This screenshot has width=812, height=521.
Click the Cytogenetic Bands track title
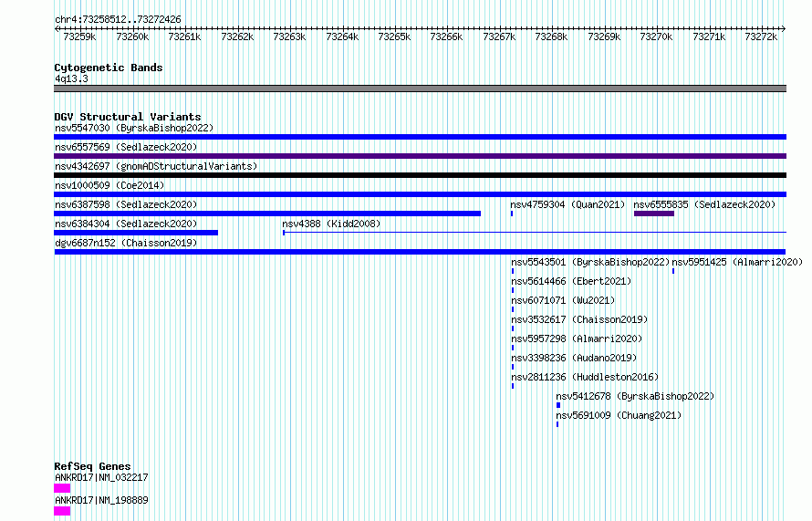point(109,68)
